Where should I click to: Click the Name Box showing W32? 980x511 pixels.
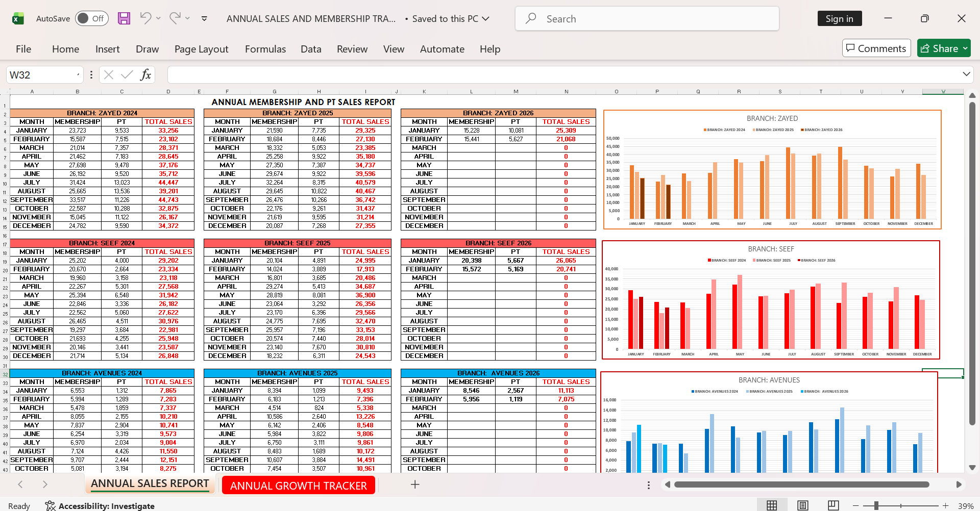coord(44,75)
